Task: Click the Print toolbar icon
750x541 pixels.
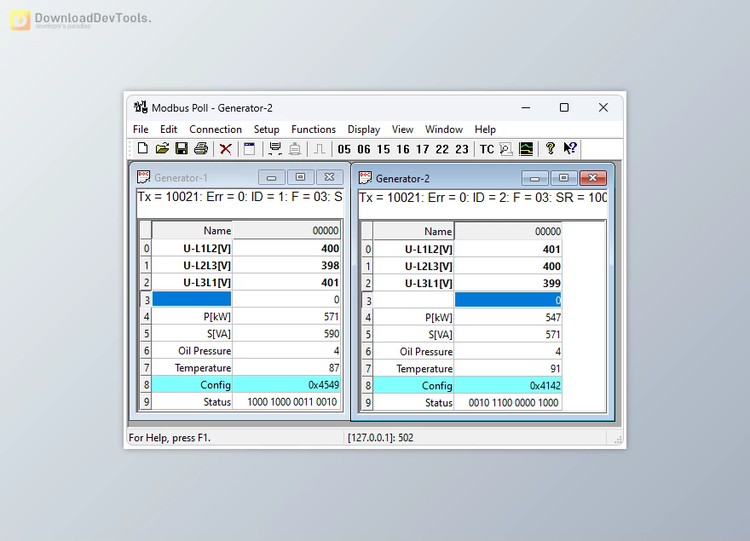Action: [201, 149]
